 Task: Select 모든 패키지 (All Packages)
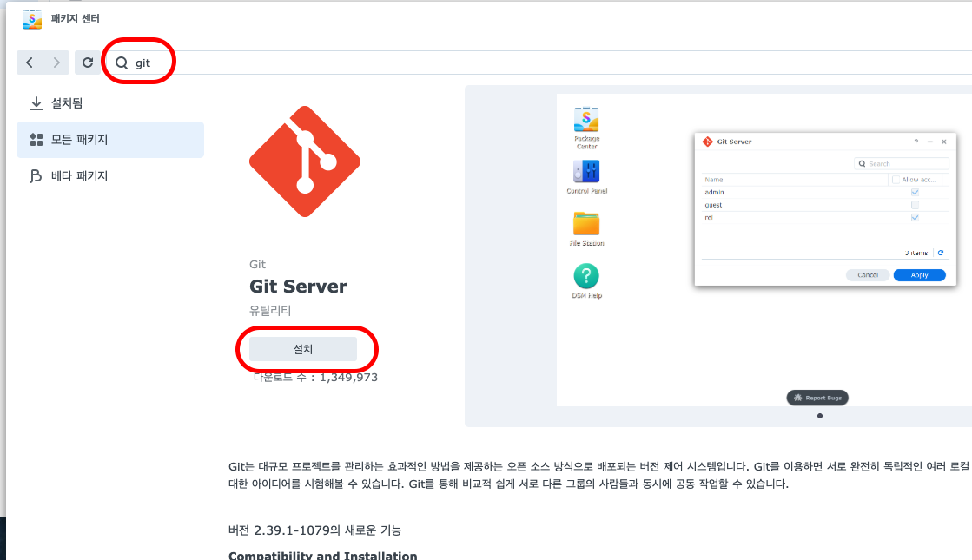click(x=110, y=140)
